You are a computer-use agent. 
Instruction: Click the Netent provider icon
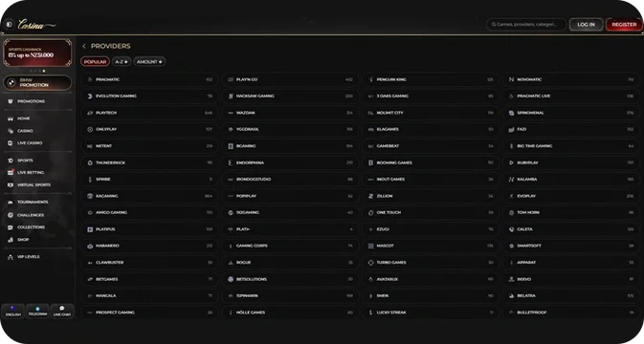tap(90, 146)
